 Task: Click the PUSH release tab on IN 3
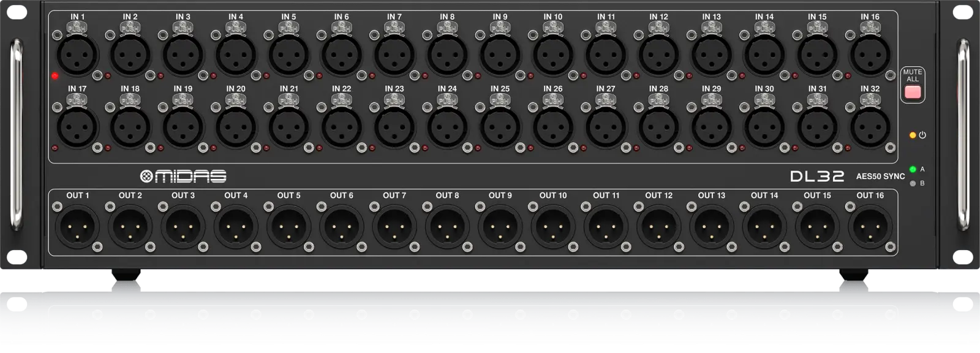point(183,28)
